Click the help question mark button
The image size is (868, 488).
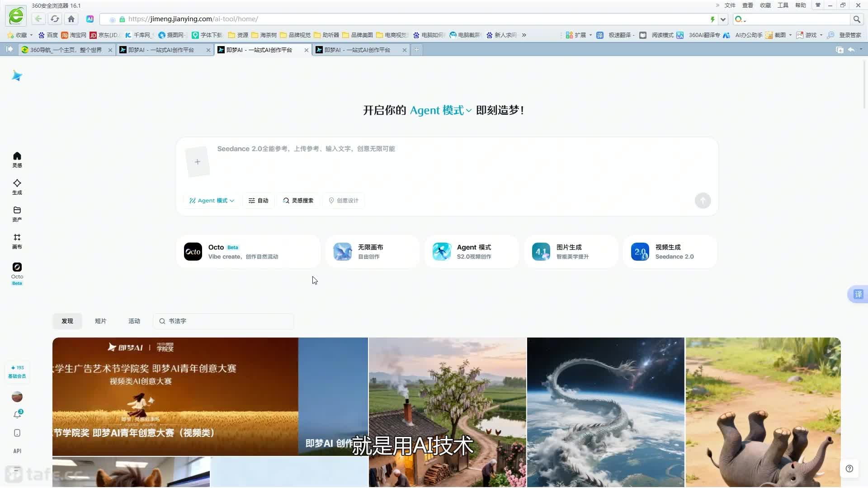pyautogui.click(x=849, y=469)
